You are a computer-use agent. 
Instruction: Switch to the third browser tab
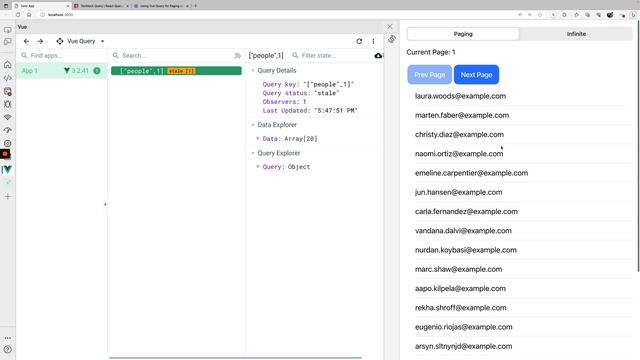162,6
